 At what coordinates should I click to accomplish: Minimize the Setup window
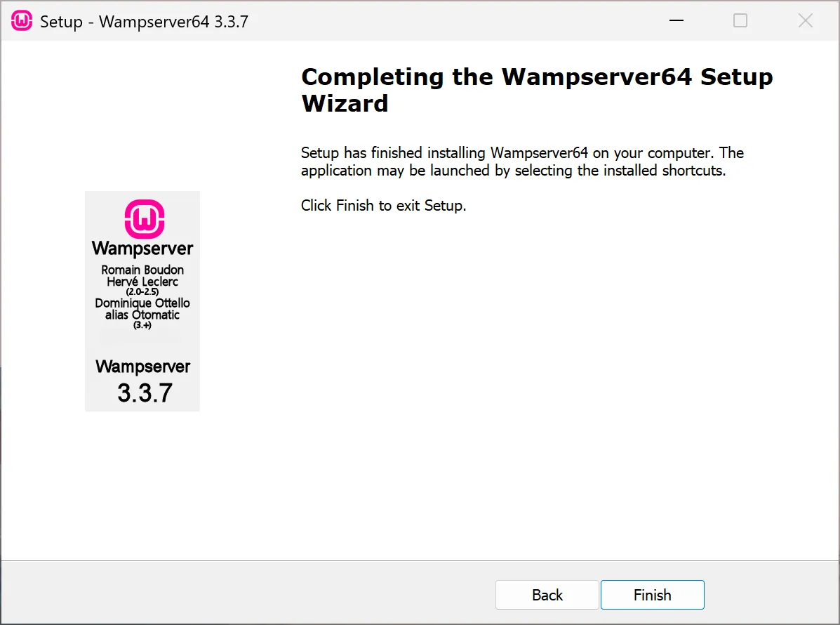click(676, 20)
